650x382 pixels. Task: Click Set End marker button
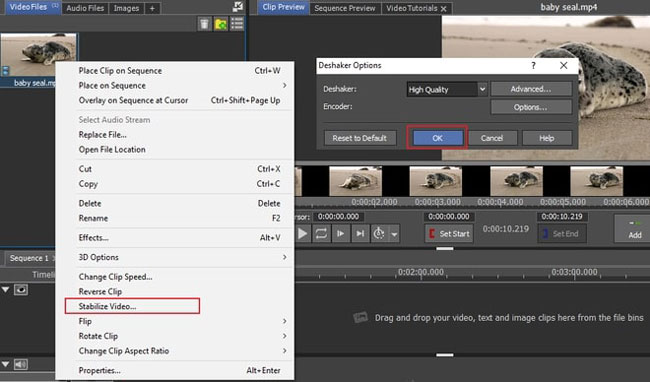(x=562, y=234)
